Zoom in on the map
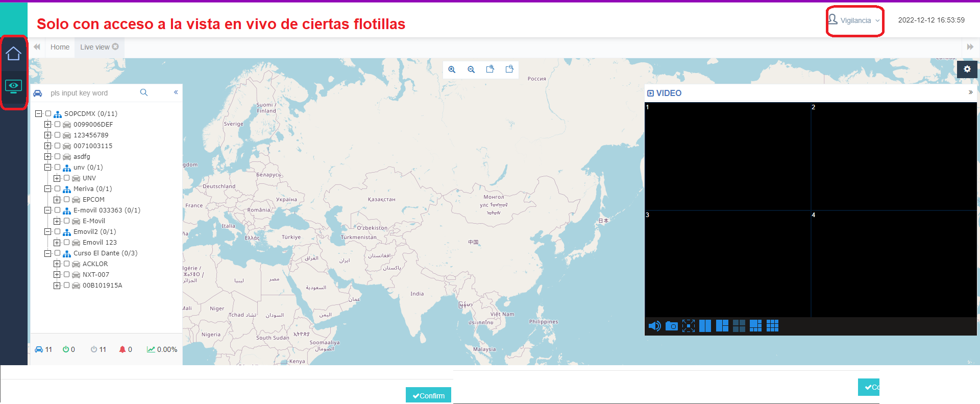Image resolution: width=980 pixels, height=404 pixels. (452, 69)
